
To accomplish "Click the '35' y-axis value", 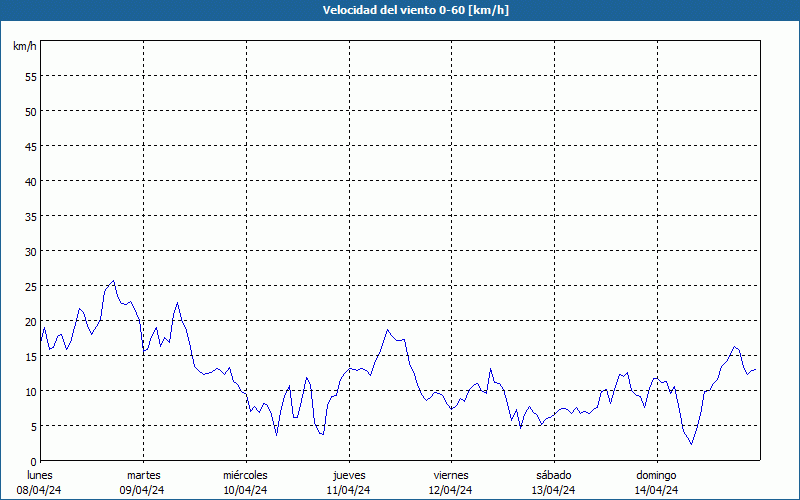I will (31, 216).
